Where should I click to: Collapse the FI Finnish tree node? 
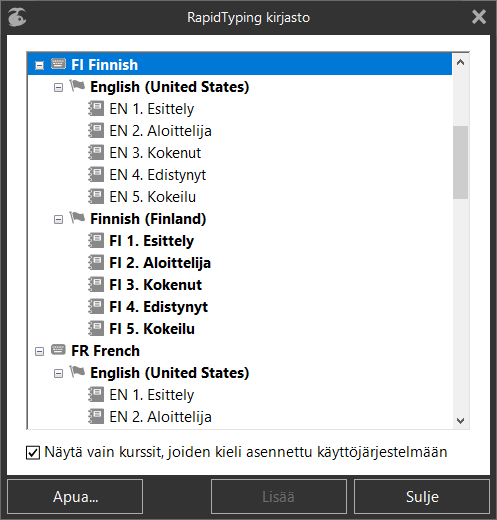click(39, 65)
